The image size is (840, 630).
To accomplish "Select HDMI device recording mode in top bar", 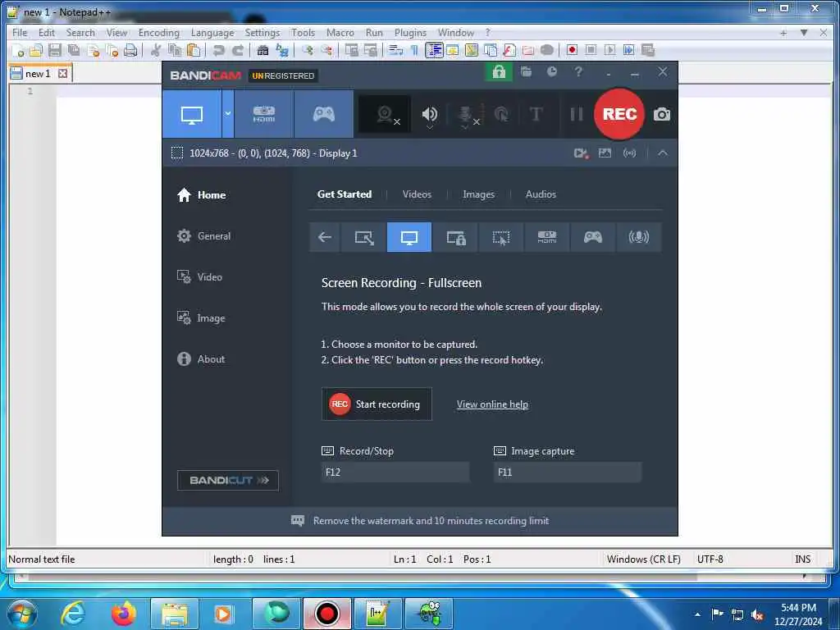I will point(263,114).
